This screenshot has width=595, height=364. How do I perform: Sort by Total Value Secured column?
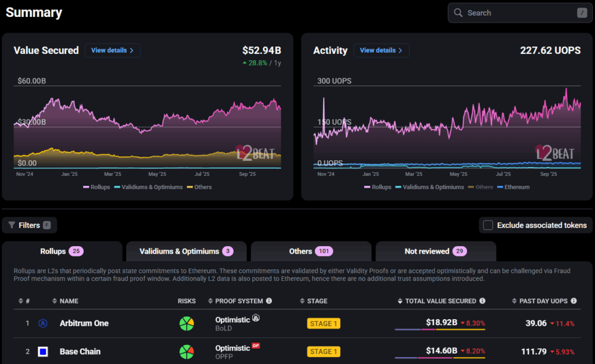pyautogui.click(x=442, y=301)
